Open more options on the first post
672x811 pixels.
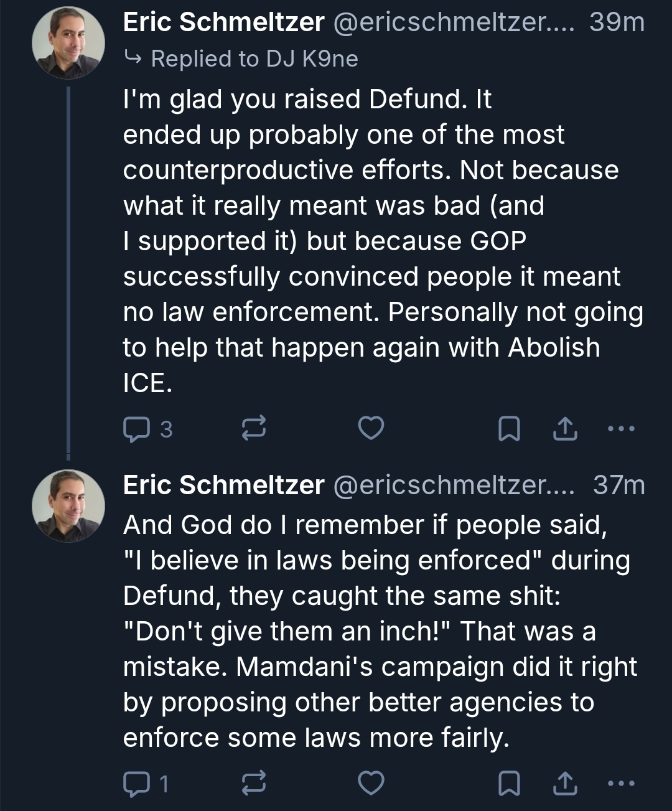point(620,429)
